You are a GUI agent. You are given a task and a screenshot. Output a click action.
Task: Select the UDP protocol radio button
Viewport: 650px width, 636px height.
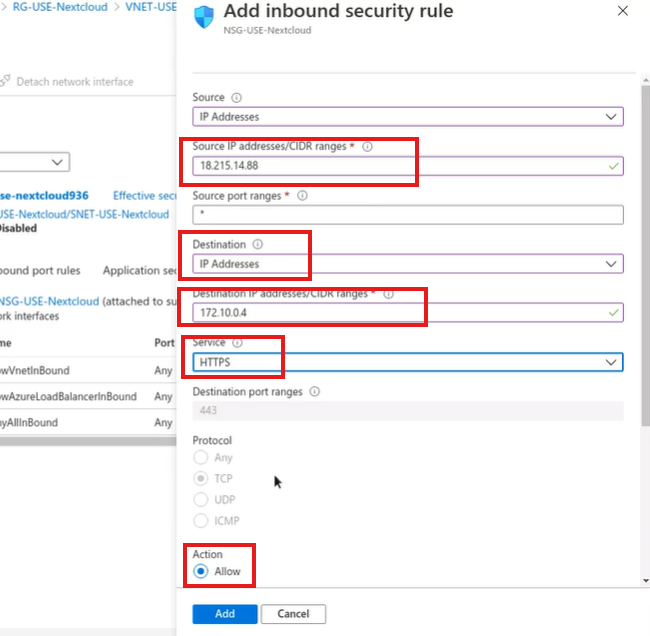[201, 500]
